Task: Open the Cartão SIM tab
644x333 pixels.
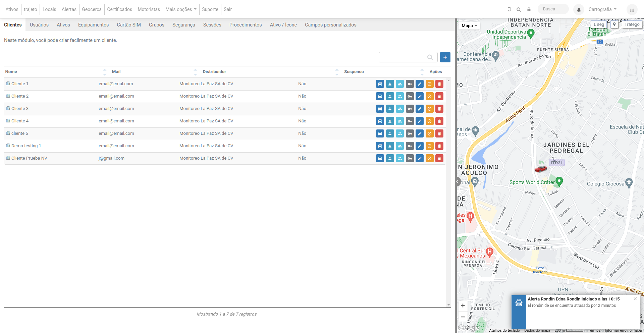Action: (129, 25)
